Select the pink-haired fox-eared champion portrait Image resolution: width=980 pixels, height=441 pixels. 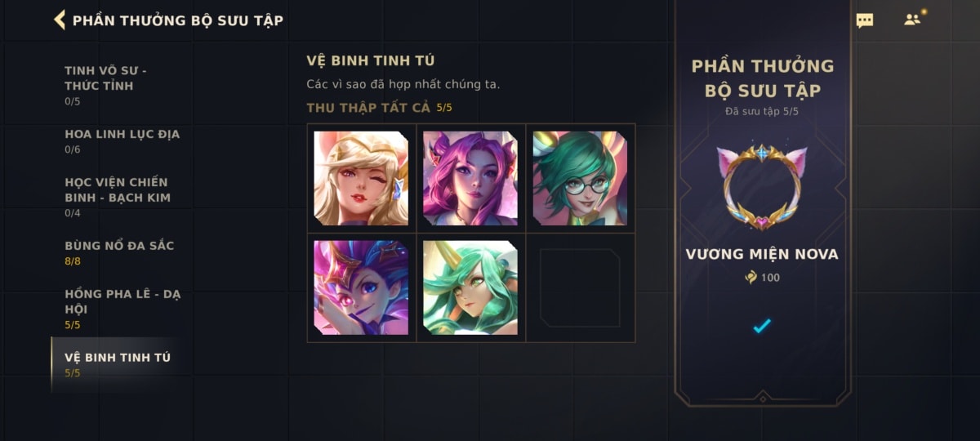(470, 178)
